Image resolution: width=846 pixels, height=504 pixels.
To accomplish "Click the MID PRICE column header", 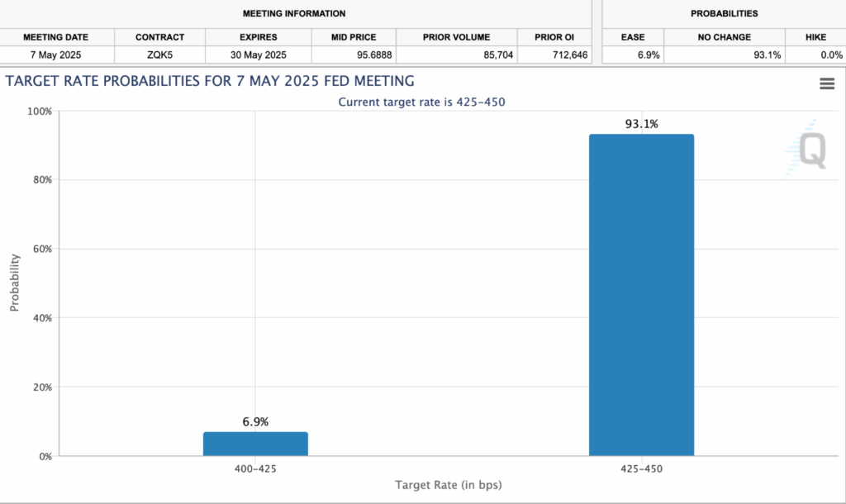I will pos(352,37).
